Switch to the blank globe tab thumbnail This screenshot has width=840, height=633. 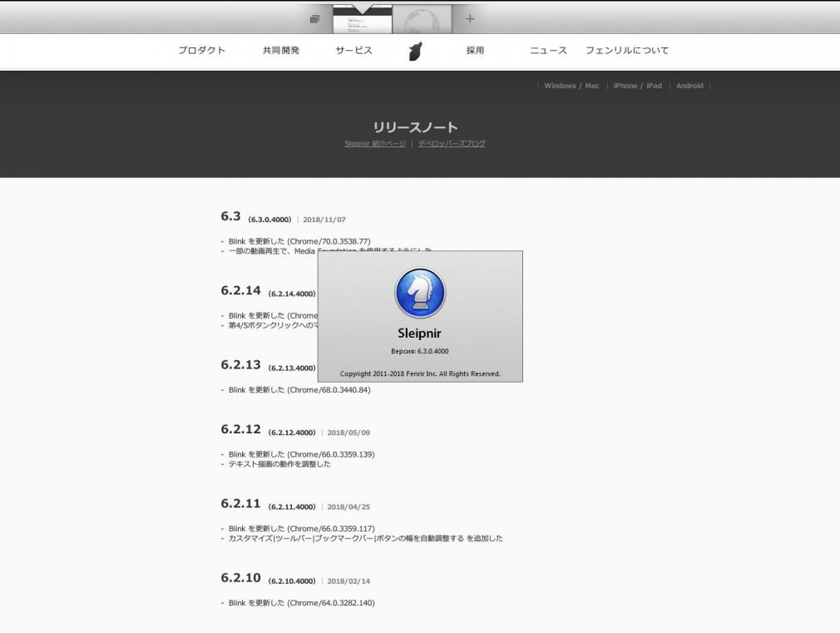pyautogui.click(x=422, y=20)
